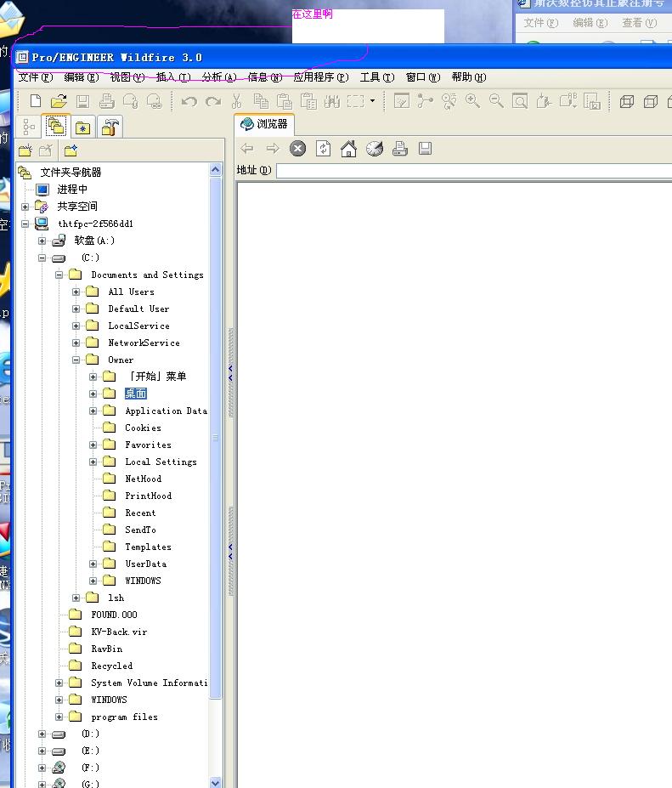Collapse the thtfpc-2f566dd1 computer node
This screenshot has height=788, width=672.
pos(25,224)
